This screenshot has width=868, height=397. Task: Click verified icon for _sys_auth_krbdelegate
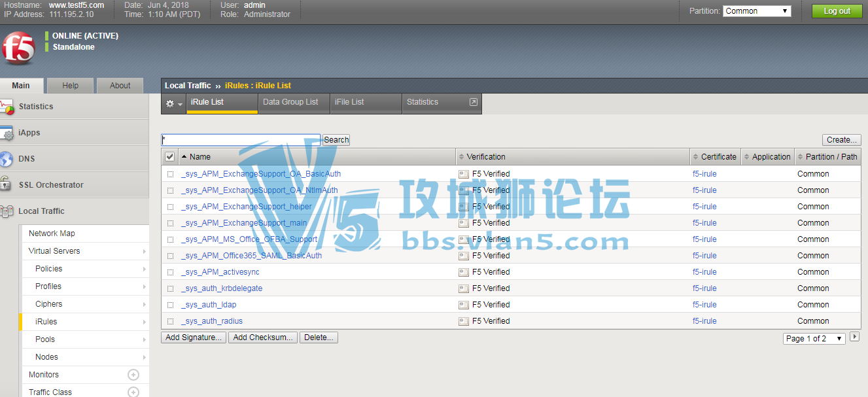tap(464, 288)
